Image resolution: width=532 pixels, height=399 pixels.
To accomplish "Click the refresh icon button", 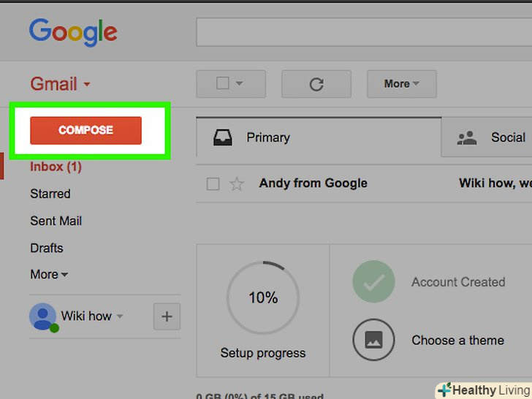I will 316,84.
